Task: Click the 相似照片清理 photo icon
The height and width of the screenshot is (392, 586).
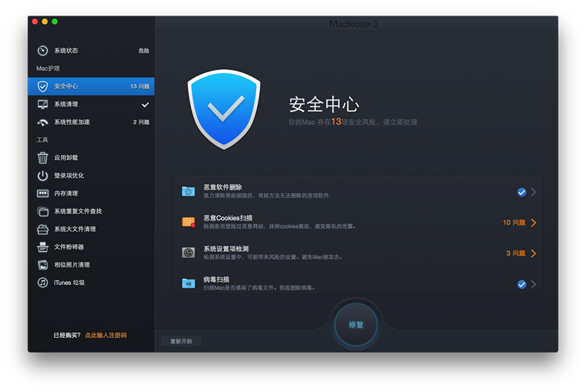Action: (42, 265)
